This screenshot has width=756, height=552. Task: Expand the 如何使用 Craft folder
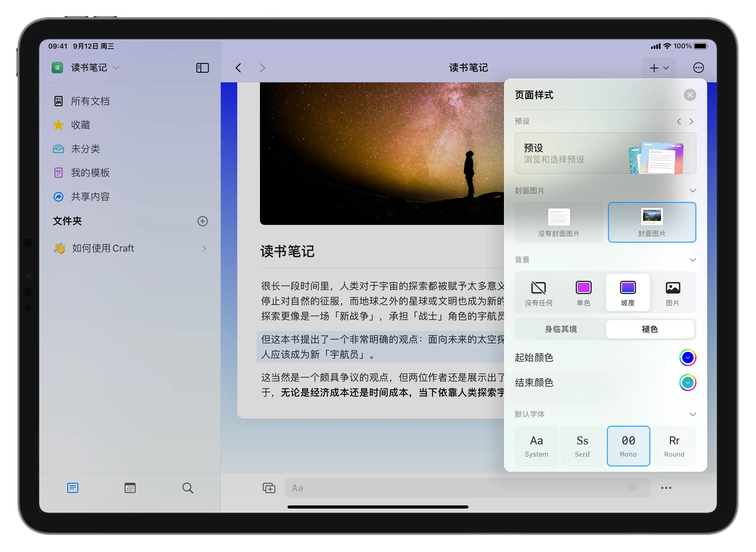204,248
